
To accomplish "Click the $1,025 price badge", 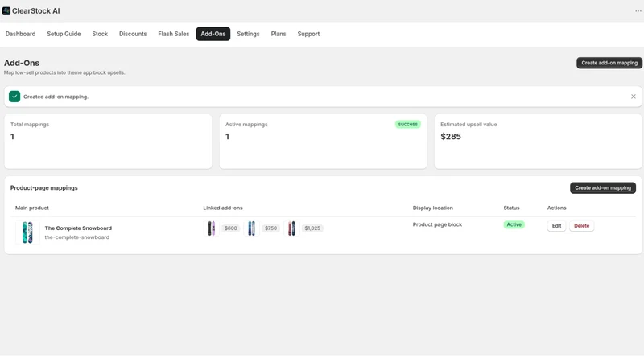I will 312,228.
